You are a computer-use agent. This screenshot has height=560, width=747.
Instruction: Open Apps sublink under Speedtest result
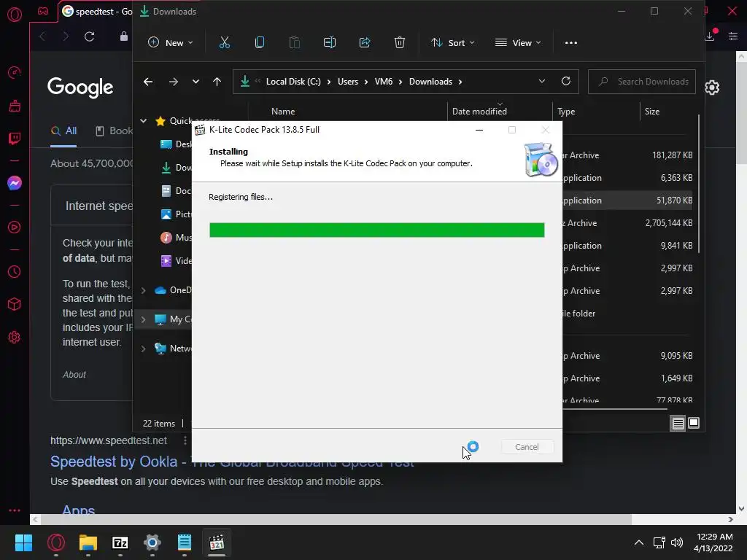pos(79,510)
